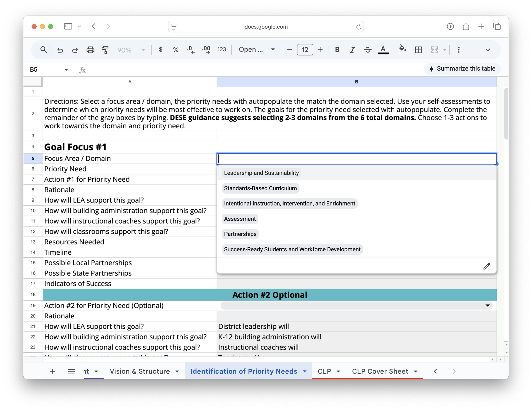The width and height of the screenshot is (532, 410).
Task: Click the borders grid icon
Action: tap(419, 50)
